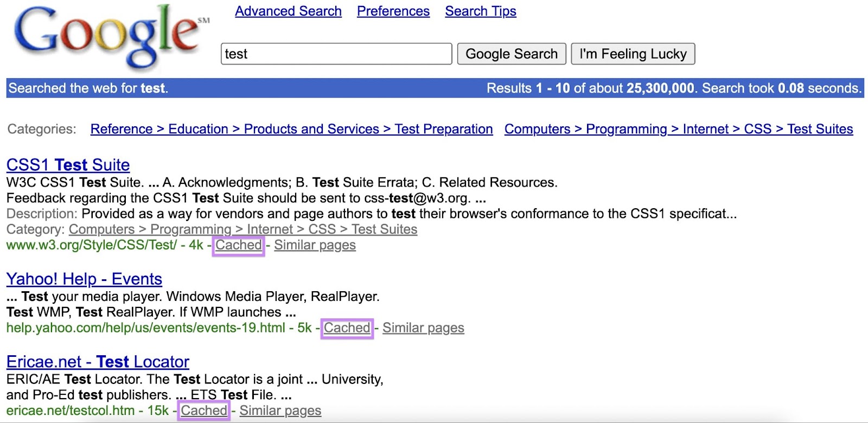Click the results count text "25,300,000"
Image resolution: width=868 pixels, height=423 pixels.
[x=660, y=88]
